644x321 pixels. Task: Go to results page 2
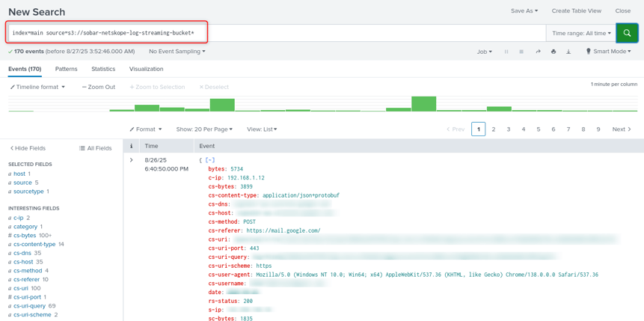(x=494, y=129)
